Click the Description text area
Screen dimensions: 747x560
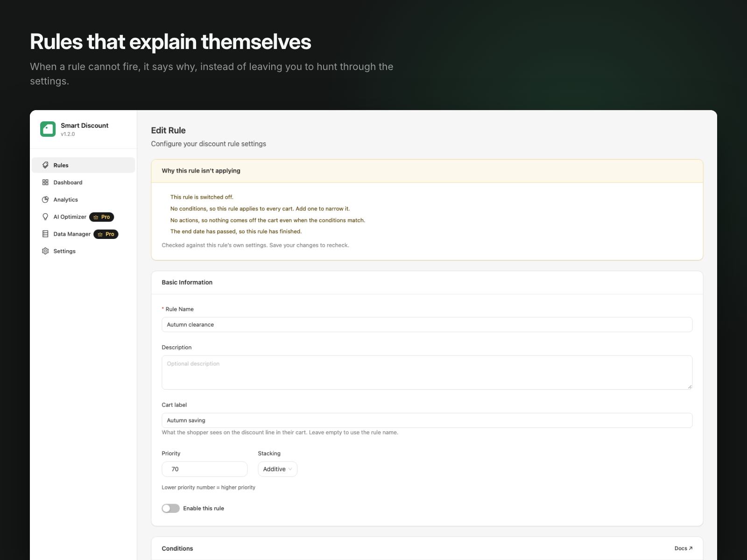tap(427, 372)
